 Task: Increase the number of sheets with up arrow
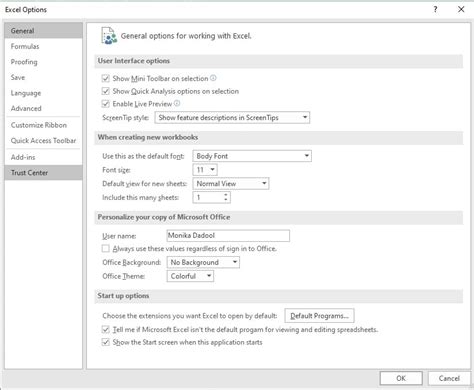click(226, 195)
